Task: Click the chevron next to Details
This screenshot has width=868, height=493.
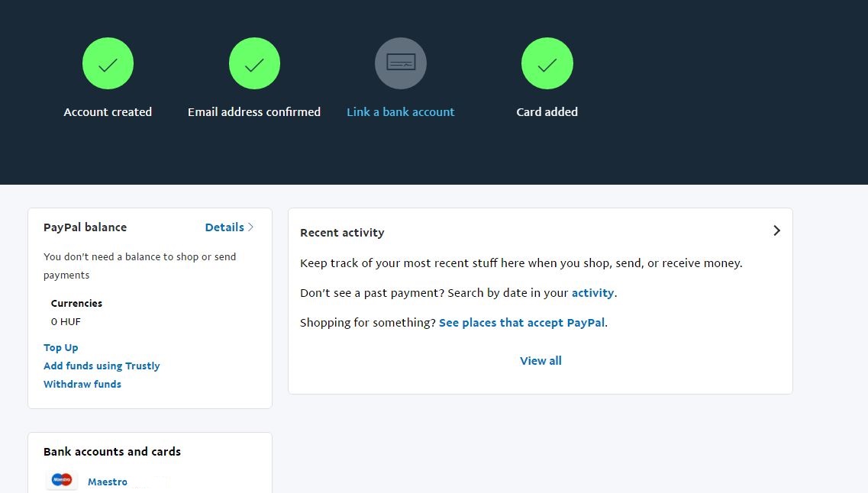Action: coord(251,227)
